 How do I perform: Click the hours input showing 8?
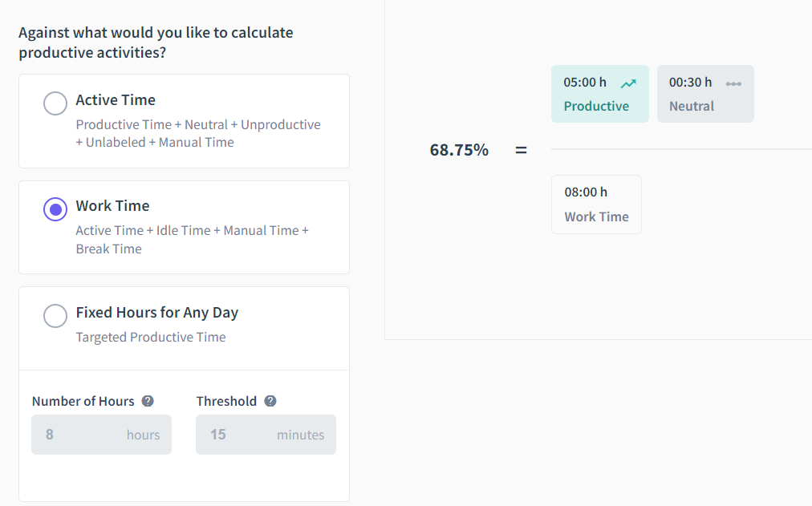coord(101,434)
